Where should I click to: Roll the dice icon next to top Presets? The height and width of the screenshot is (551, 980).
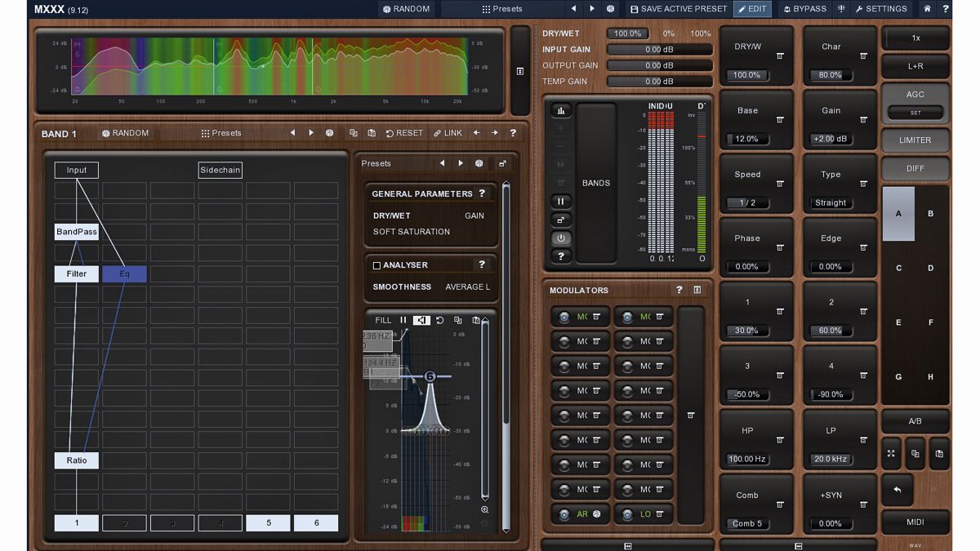tap(610, 9)
